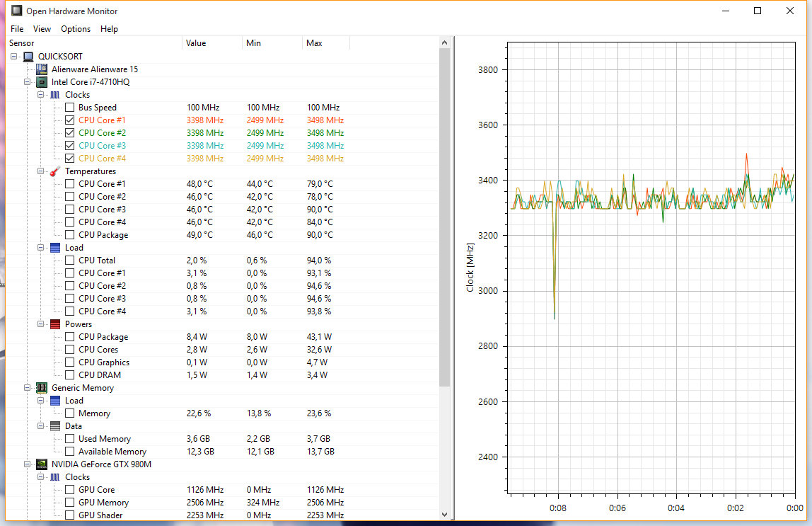Click the Alienware 15 mainboard icon

[x=42, y=69]
